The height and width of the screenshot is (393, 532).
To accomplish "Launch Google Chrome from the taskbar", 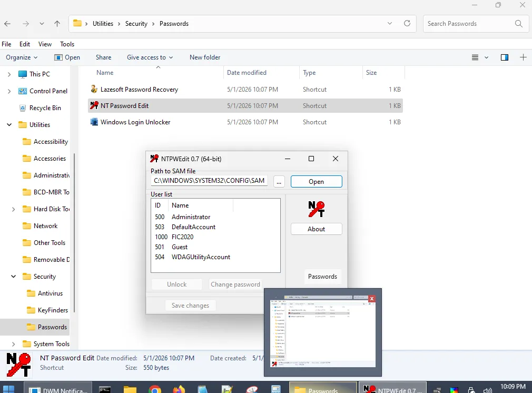I will [155, 389].
